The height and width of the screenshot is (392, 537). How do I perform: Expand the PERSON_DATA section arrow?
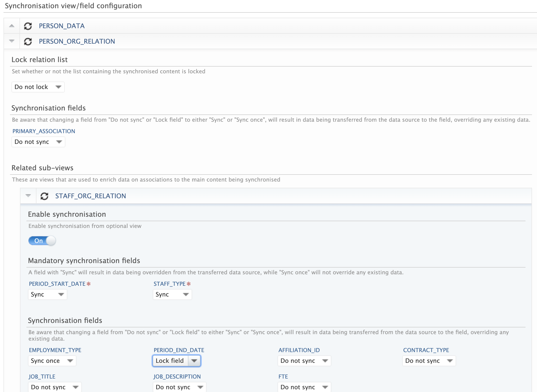(x=12, y=26)
